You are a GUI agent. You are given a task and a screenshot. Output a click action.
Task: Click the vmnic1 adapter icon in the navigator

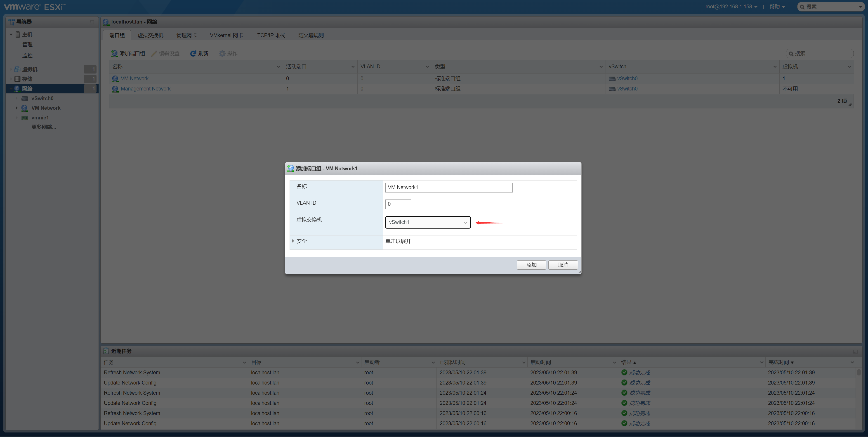[25, 118]
